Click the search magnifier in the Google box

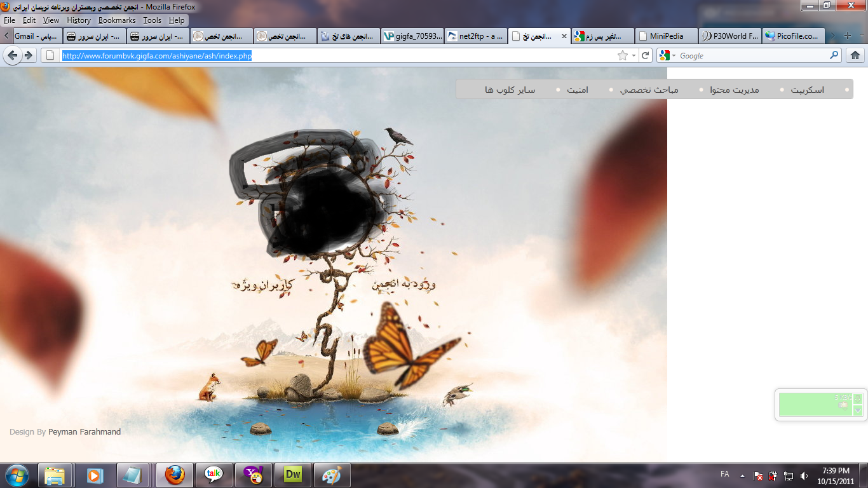834,56
